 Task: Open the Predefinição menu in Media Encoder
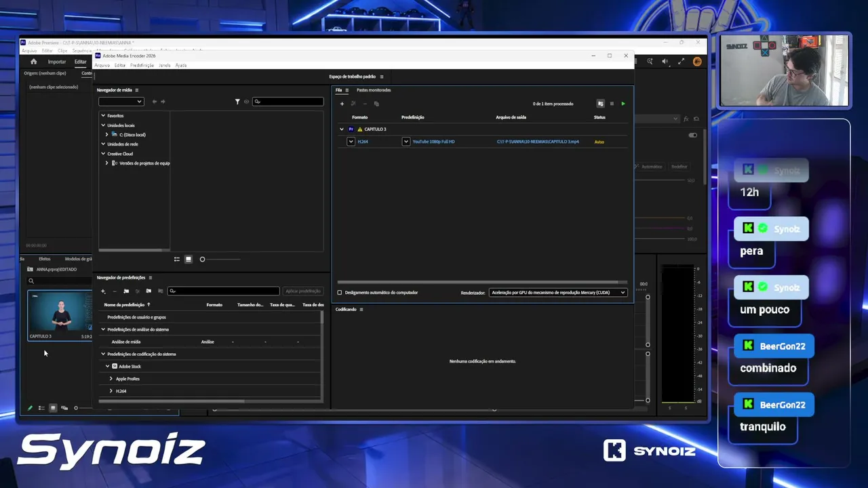(x=142, y=65)
